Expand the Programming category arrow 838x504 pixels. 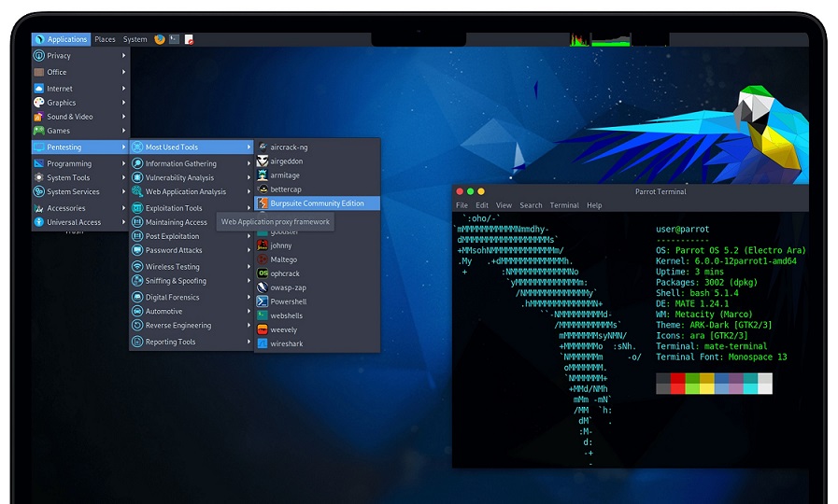coord(123,163)
